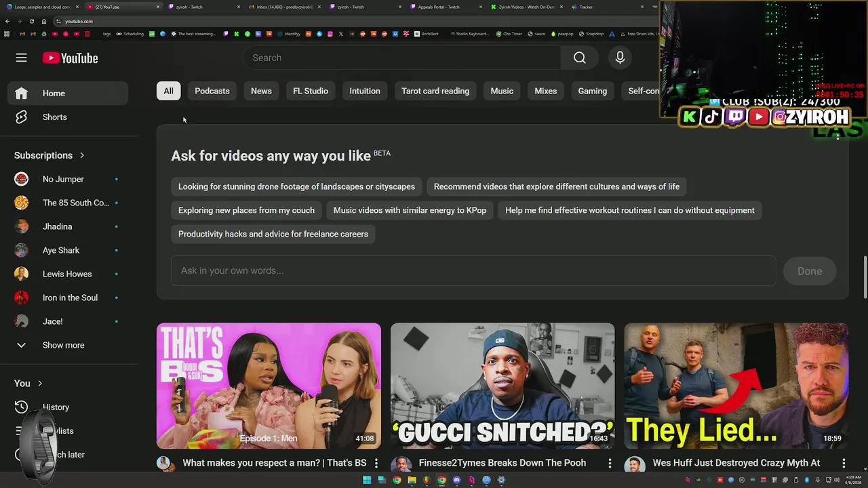Select the Podcasts filter chip
The height and width of the screenshot is (488, 868).
click(212, 91)
